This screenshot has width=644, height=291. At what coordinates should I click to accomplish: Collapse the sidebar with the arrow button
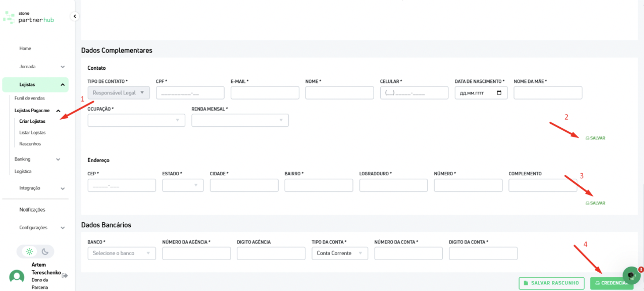(x=75, y=16)
